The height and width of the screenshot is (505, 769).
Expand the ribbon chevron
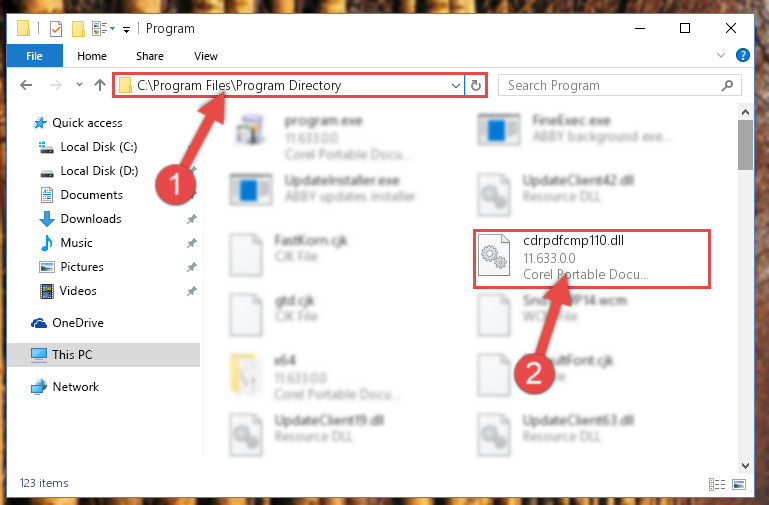pos(720,55)
